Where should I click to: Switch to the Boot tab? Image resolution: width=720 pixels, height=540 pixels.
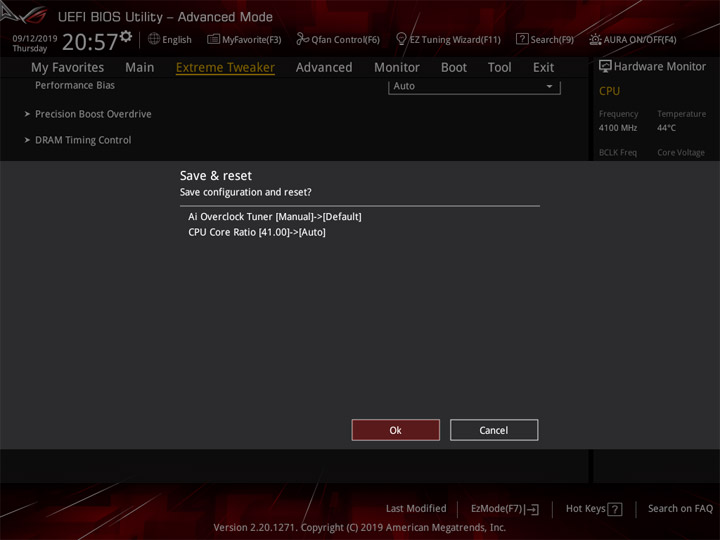point(454,68)
